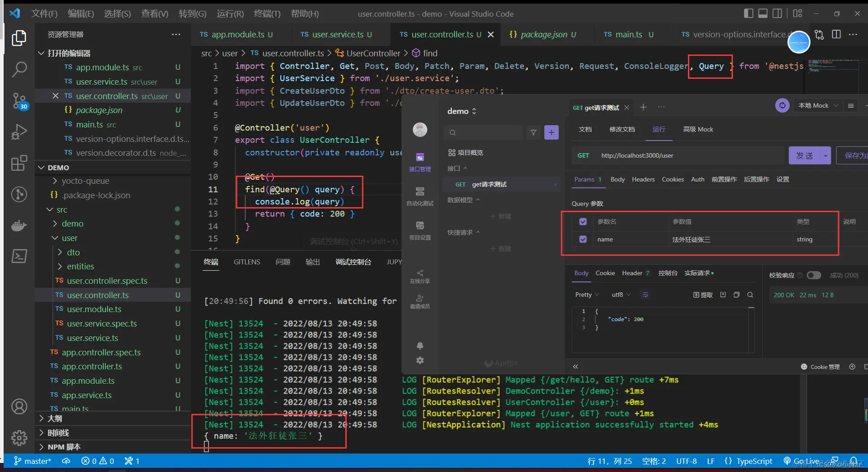Copy the response body in Apifox
The width and height of the screenshot is (868, 472).
(x=737, y=295)
